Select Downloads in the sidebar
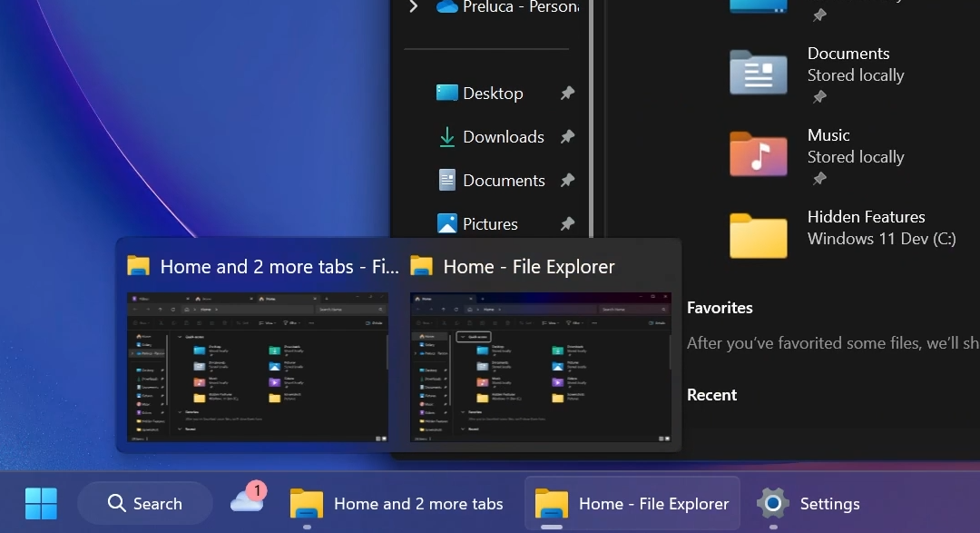The width and height of the screenshot is (980, 533). pos(503,136)
